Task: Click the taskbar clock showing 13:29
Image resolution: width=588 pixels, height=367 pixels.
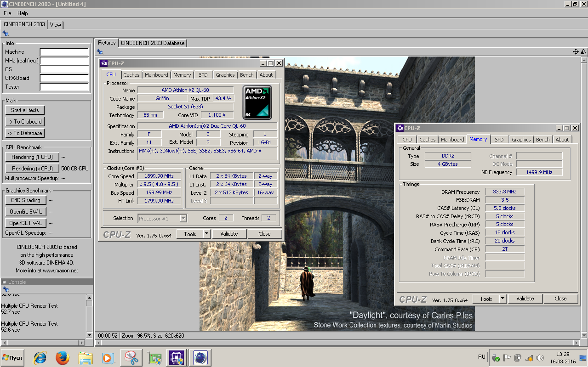Action: click(563, 354)
